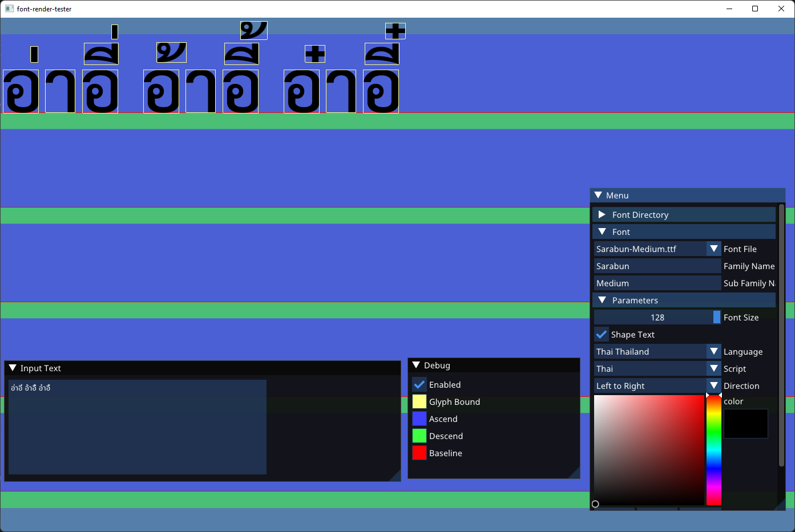The height and width of the screenshot is (532, 795).
Task: Disable the Enabled checkbox in Debug panel
Action: pyautogui.click(x=419, y=384)
